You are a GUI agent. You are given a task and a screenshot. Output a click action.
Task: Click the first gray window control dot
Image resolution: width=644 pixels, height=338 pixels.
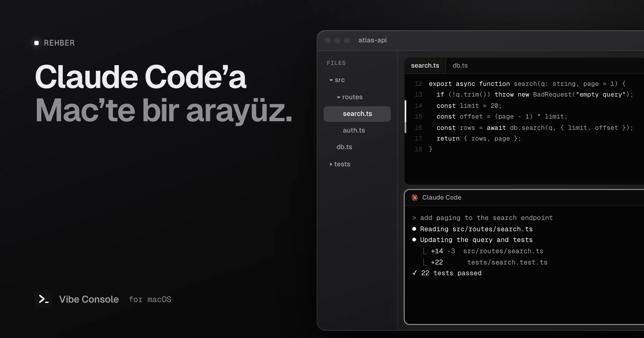point(328,41)
